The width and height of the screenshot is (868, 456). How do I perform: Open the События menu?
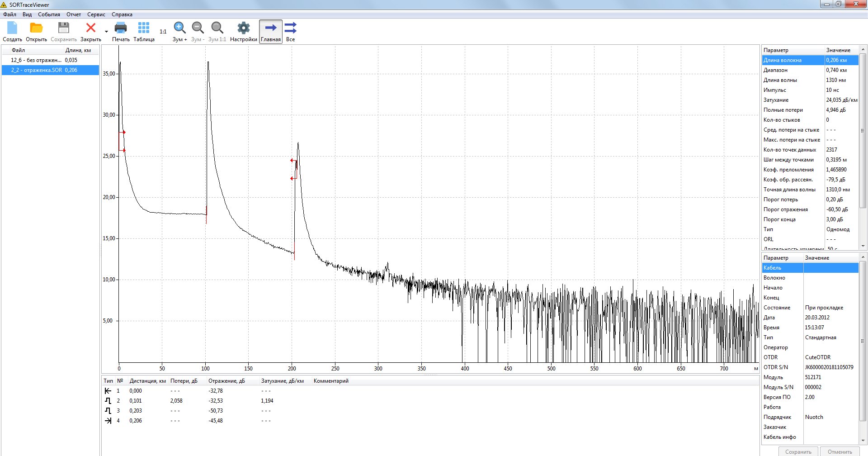49,14
